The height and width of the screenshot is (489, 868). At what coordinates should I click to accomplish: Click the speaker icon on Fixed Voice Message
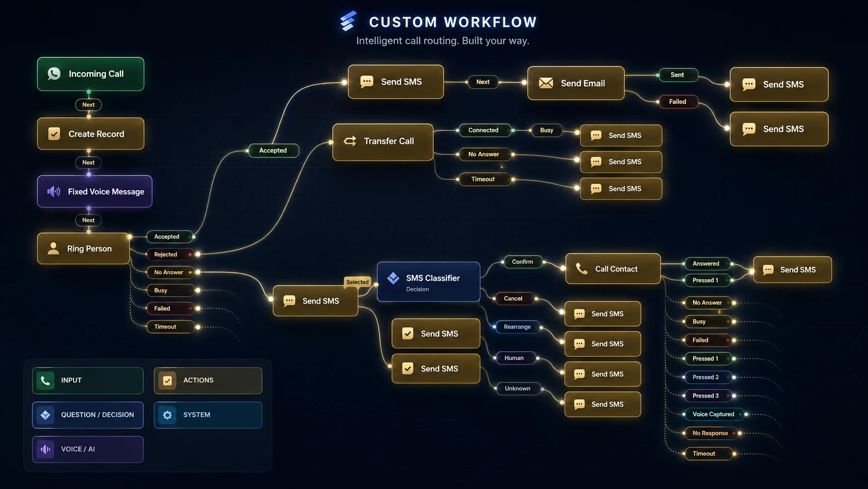point(53,191)
